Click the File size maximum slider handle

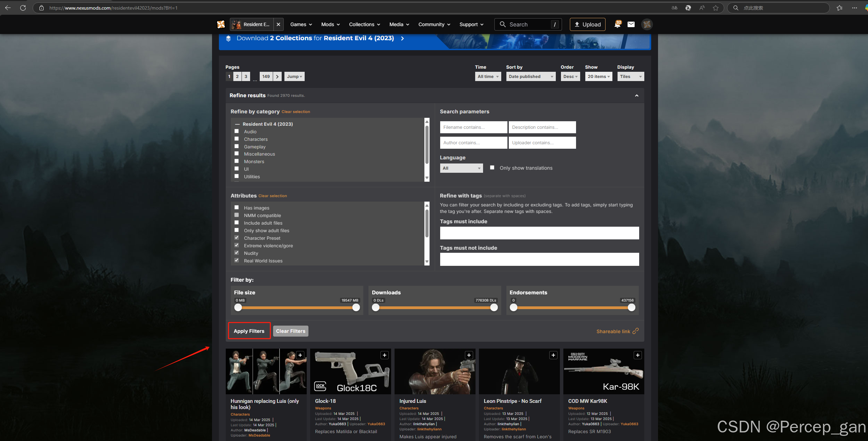click(356, 308)
